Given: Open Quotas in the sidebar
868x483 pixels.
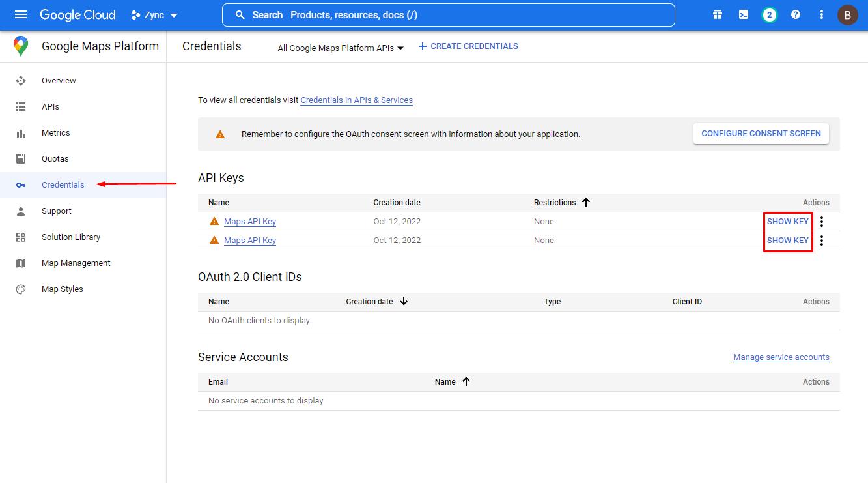Looking at the screenshot, I should click(55, 159).
